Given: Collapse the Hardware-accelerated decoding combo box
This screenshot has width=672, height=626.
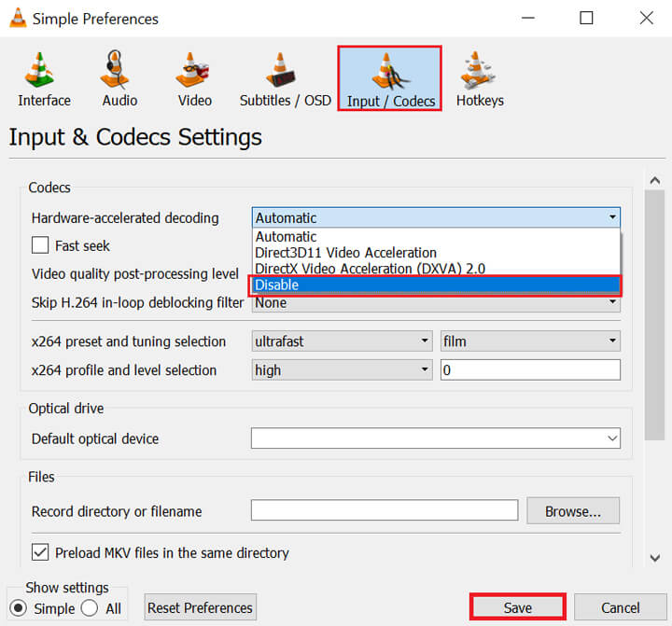Looking at the screenshot, I should (x=436, y=217).
